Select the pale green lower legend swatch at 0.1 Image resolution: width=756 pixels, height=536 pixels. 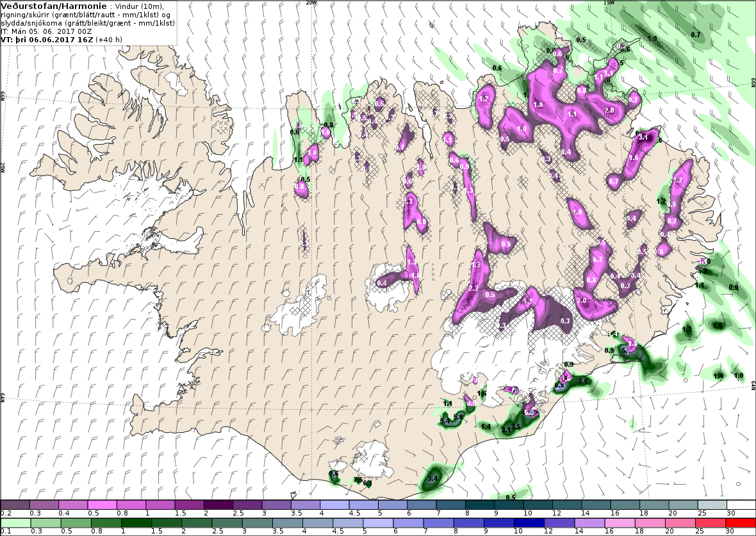tap(15, 523)
